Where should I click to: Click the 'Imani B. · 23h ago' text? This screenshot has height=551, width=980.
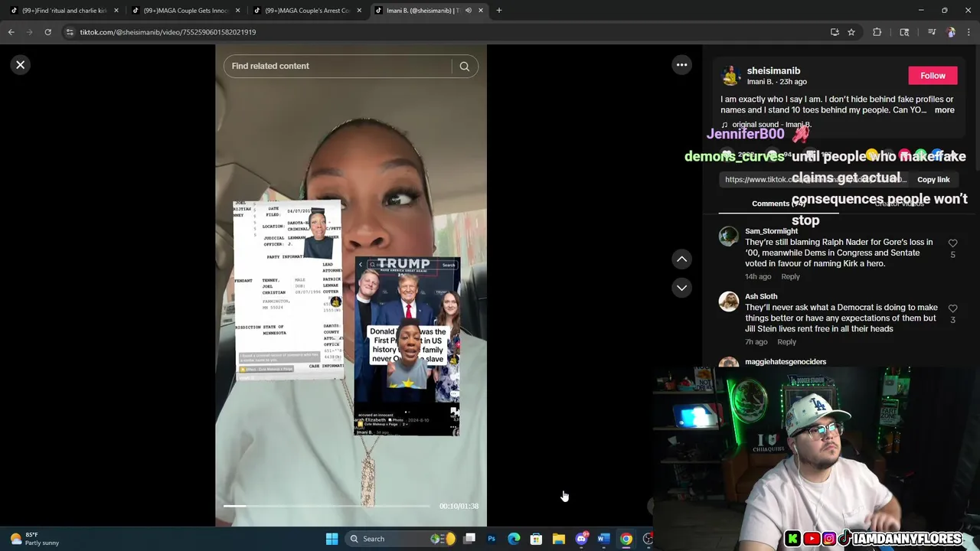point(776,82)
